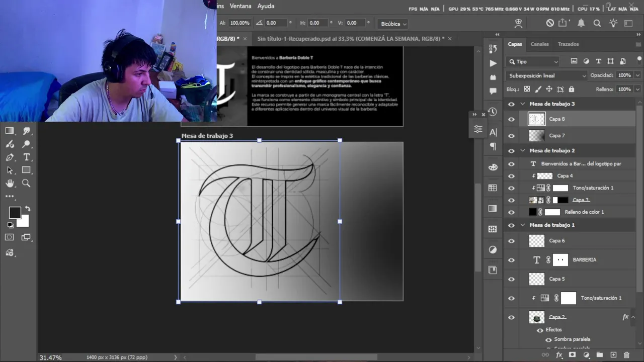Open the History panel icon
The image size is (644, 362).
point(493,112)
